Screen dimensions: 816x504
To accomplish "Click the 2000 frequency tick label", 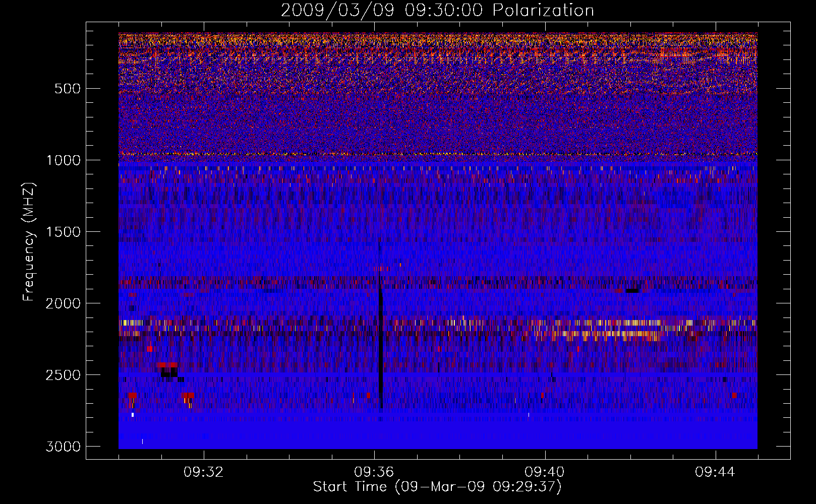I will pyautogui.click(x=63, y=303).
